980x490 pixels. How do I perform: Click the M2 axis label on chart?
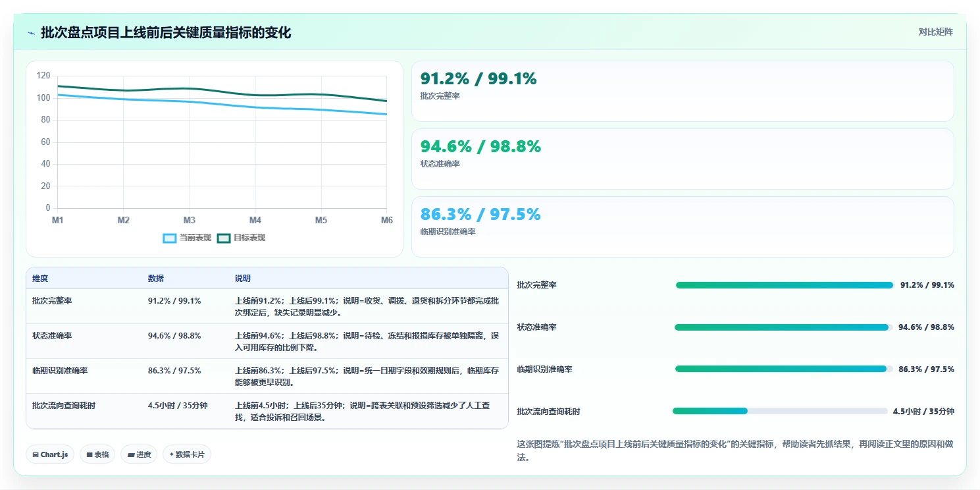pos(124,221)
